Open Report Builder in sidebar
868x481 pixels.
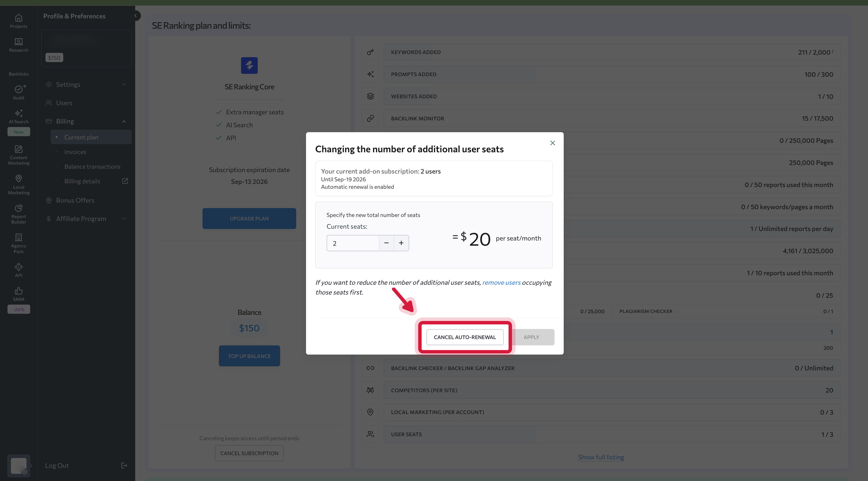click(18, 214)
